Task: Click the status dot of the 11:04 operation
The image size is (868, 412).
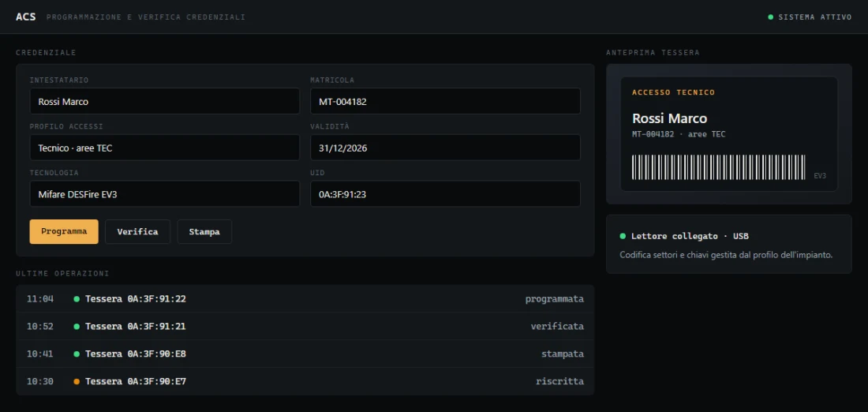Action: [x=77, y=299]
